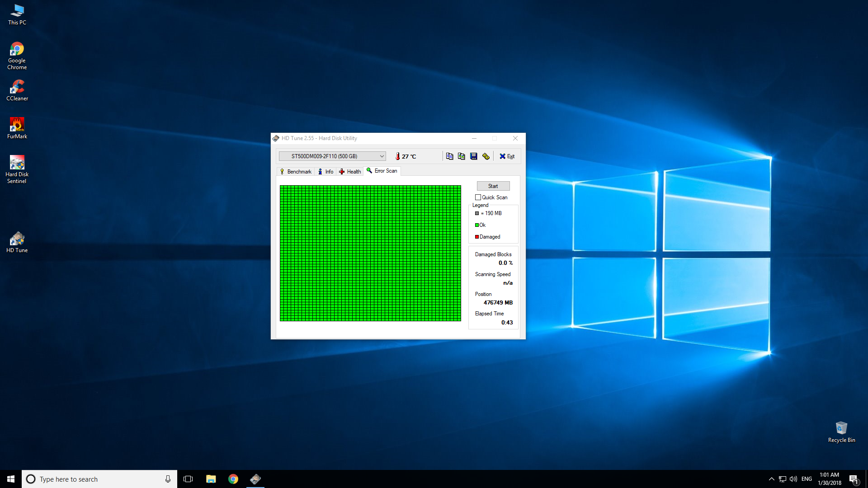Click the copy screenshot to clipboard icon

461,156
